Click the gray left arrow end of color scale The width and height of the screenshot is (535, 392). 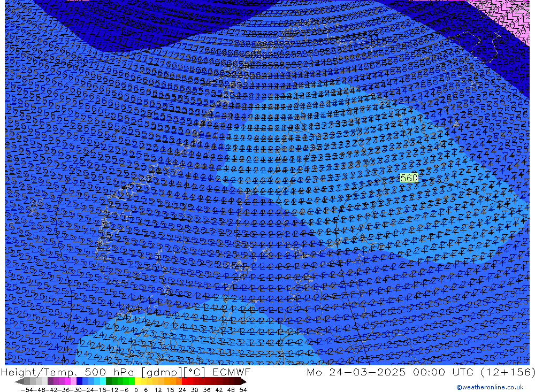tap(19, 381)
